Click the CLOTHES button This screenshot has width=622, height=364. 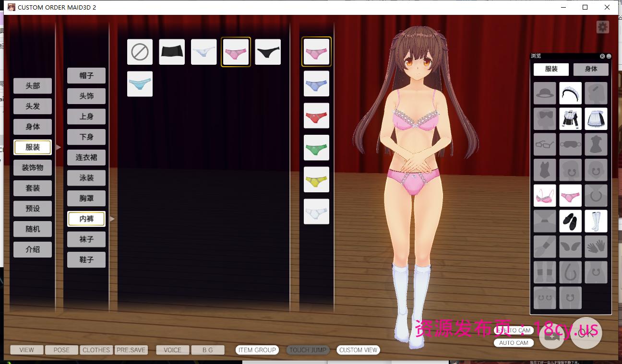point(96,350)
